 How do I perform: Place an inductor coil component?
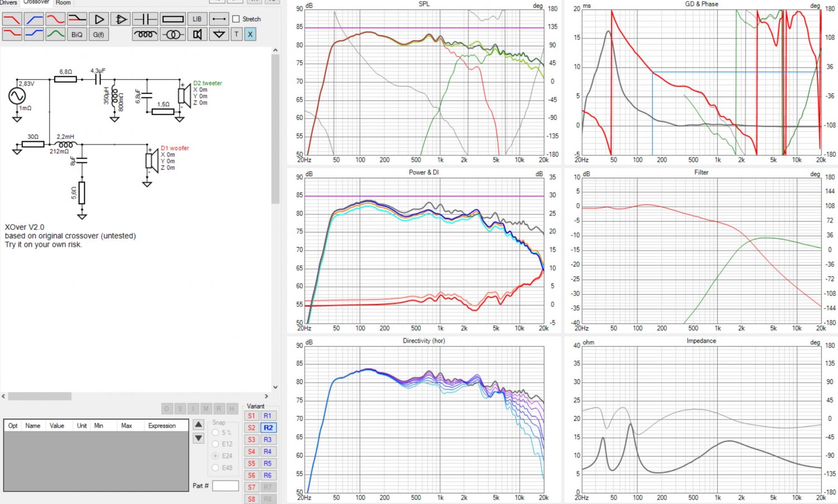(145, 34)
